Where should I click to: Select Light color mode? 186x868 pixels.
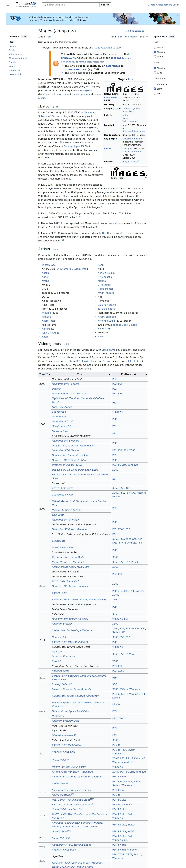pyautogui.click(x=155, y=89)
